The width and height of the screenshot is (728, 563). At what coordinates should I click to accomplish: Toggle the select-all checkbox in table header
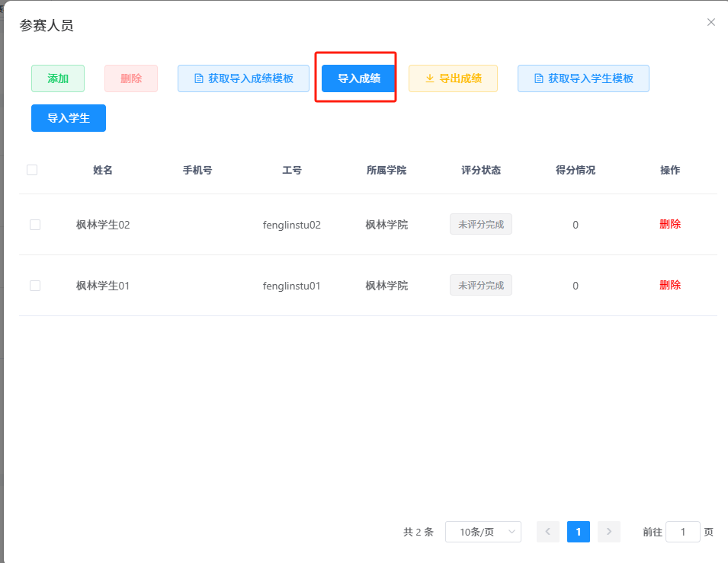(32, 170)
